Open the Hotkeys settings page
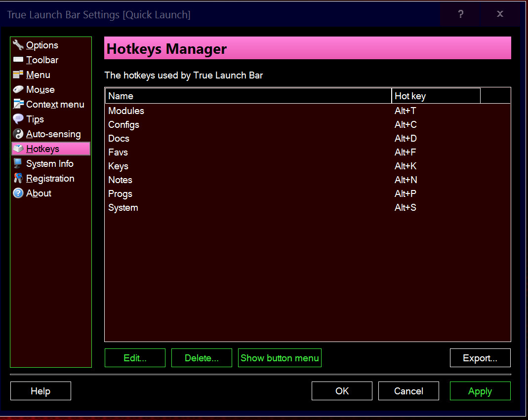 pos(43,149)
